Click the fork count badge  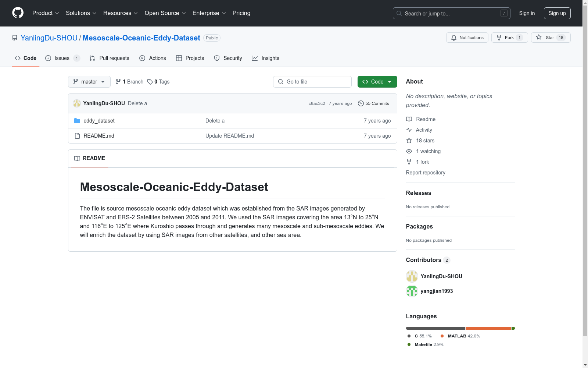click(x=519, y=38)
